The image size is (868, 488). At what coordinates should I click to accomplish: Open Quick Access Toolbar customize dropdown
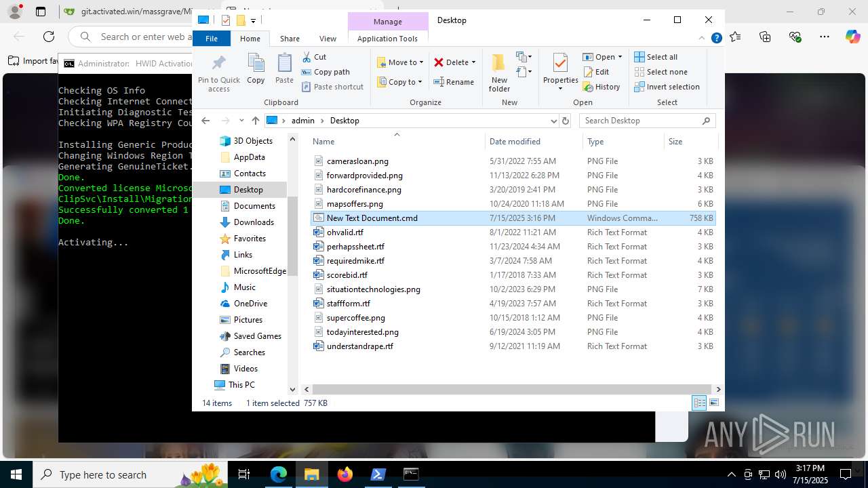coord(253,20)
